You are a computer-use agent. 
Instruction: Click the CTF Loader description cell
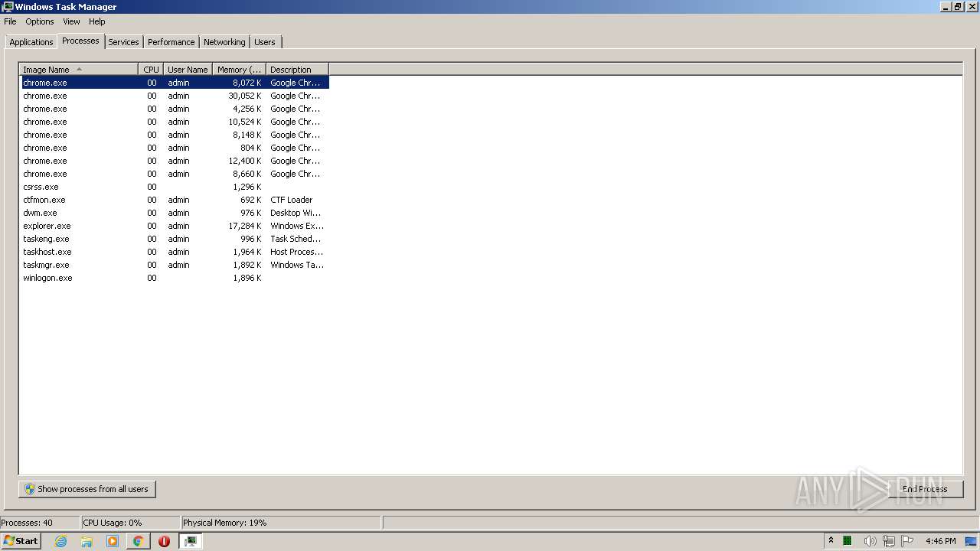tap(292, 200)
